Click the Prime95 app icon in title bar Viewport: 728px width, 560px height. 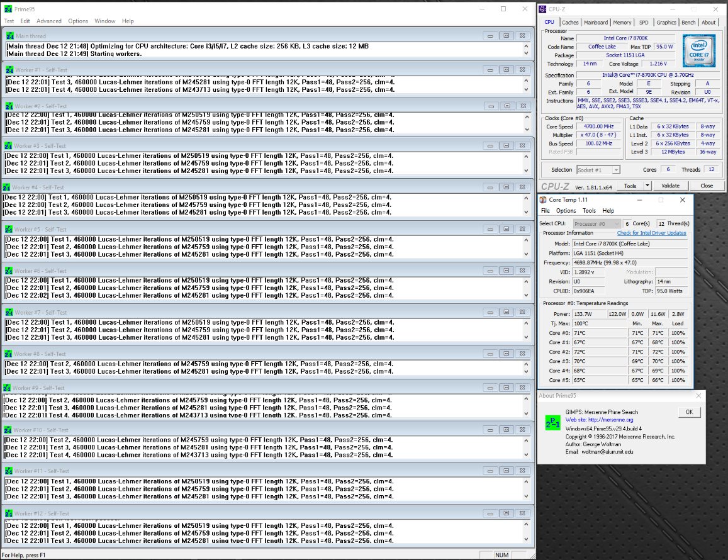pyautogui.click(x=8, y=9)
